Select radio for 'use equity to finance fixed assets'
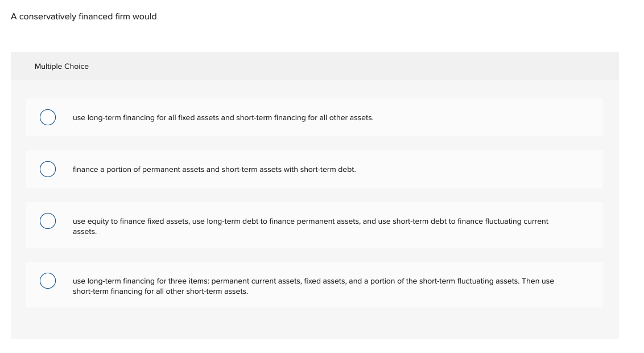 pyautogui.click(x=48, y=221)
